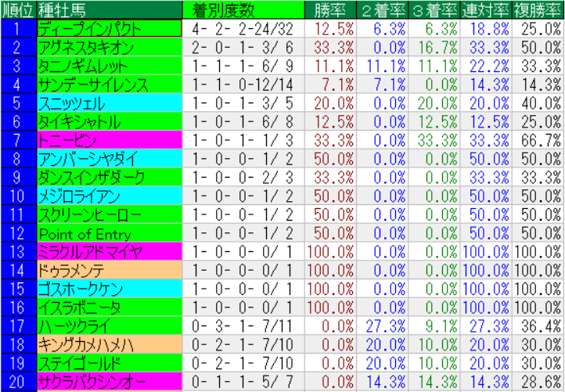The width and height of the screenshot is (565, 392).
Task: Select the サクラバクシンオー cell
Action: click(110, 382)
